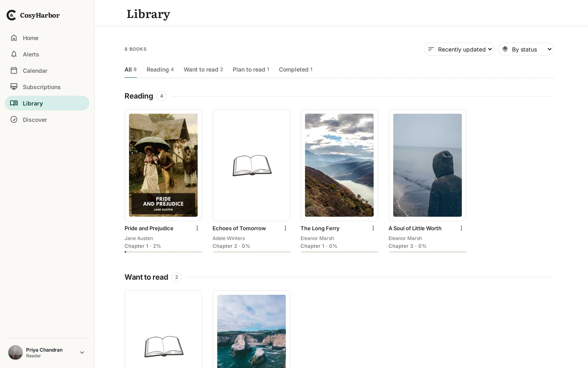Click Eleanor Marsh under The Long Ferry

(317, 238)
